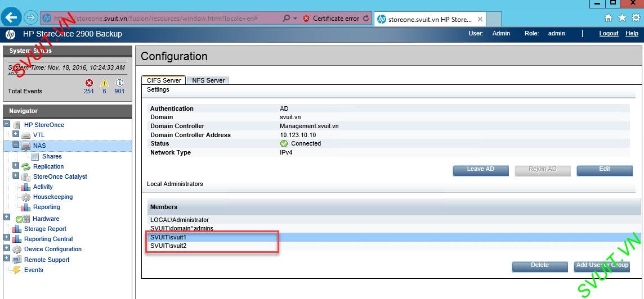Open the address bar dropdown arrow
The width and height of the screenshot is (644, 299).
pos(295,19)
